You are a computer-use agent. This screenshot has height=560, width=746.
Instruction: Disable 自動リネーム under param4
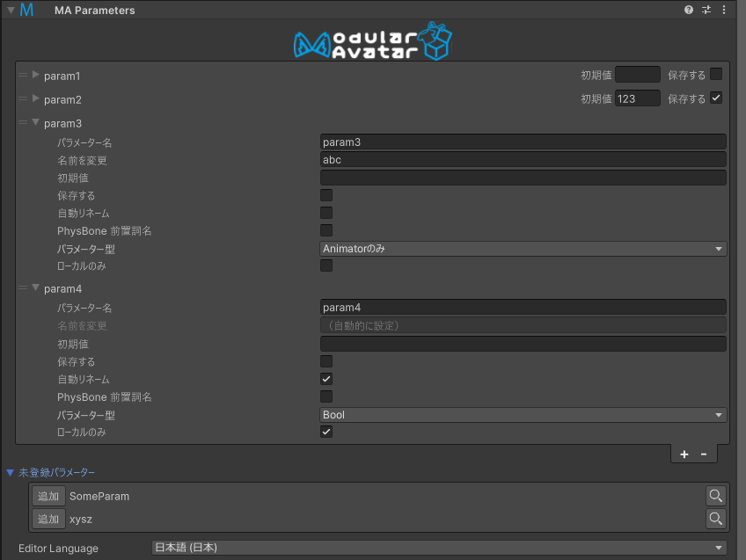point(326,380)
